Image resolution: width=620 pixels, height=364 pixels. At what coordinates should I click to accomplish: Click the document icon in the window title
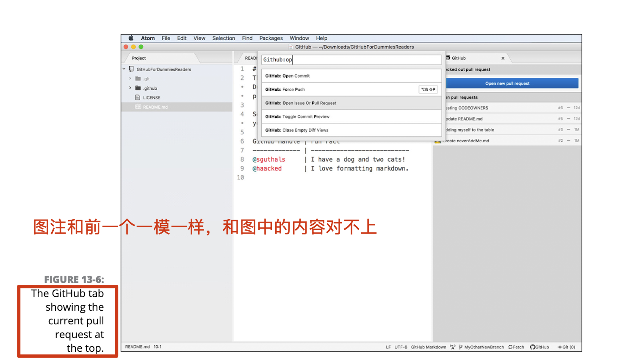point(291,47)
